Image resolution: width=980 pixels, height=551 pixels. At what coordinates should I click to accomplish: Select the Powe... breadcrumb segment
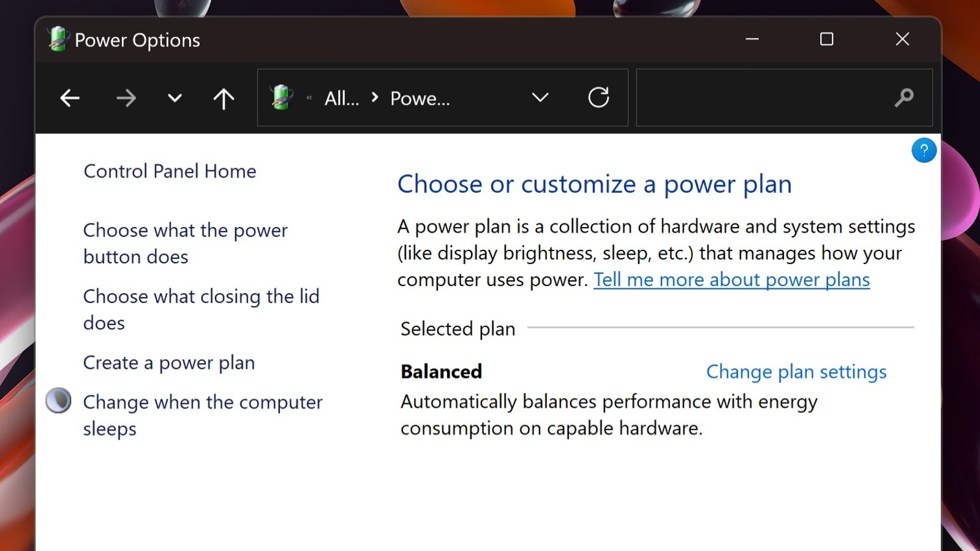click(420, 98)
